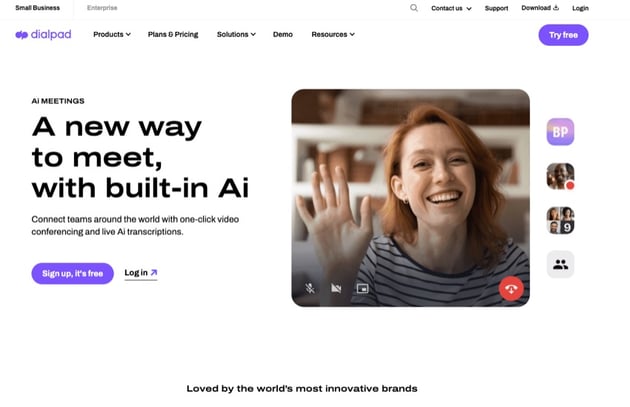Click the search magnifier icon
Image resolution: width=630 pixels, height=407 pixels.
(x=414, y=8)
